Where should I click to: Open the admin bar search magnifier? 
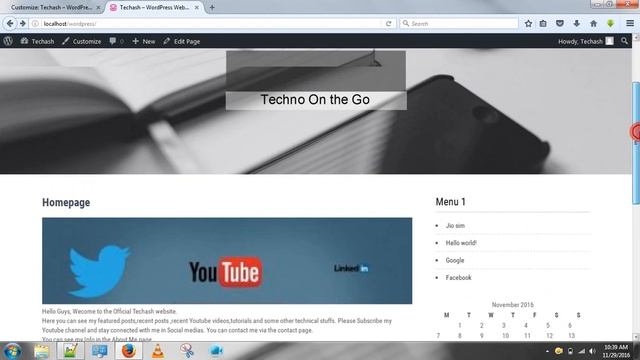[624, 41]
